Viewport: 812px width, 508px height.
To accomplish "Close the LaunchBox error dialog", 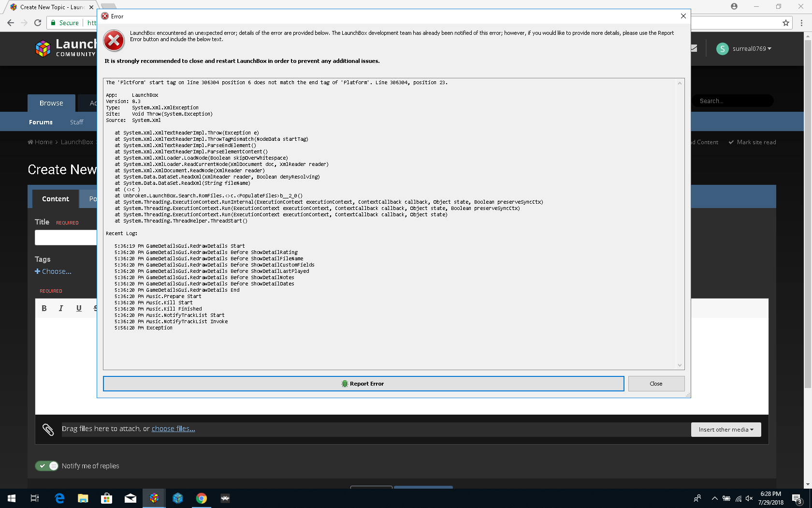I will pos(656,384).
